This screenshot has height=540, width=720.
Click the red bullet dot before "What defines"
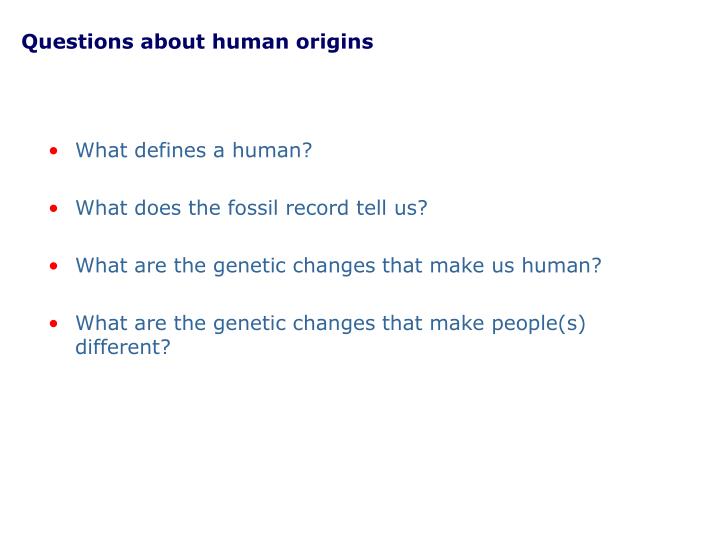click(54, 151)
